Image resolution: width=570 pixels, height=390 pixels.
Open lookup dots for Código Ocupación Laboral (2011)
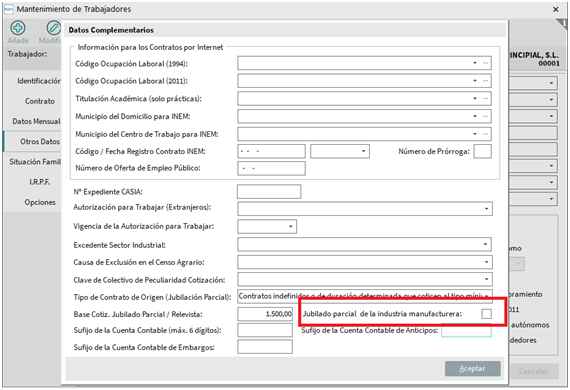(x=485, y=81)
